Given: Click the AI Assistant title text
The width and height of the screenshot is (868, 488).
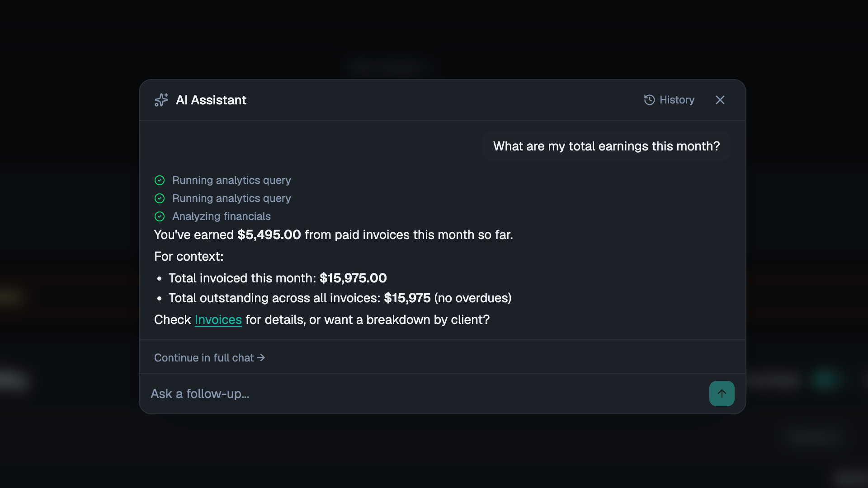Looking at the screenshot, I should pyautogui.click(x=211, y=100).
